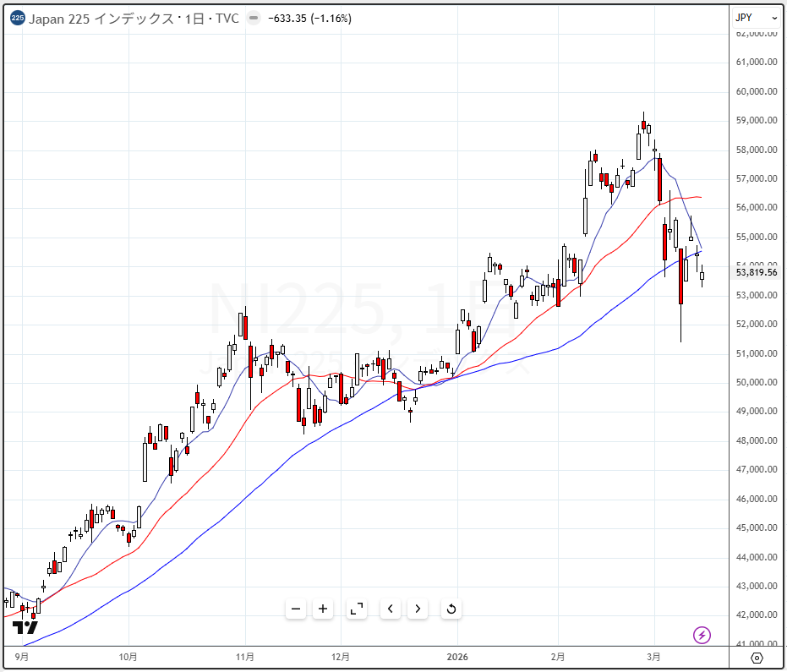Click the gray market status indicator
Screen dimensions: 787x672
click(253, 18)
